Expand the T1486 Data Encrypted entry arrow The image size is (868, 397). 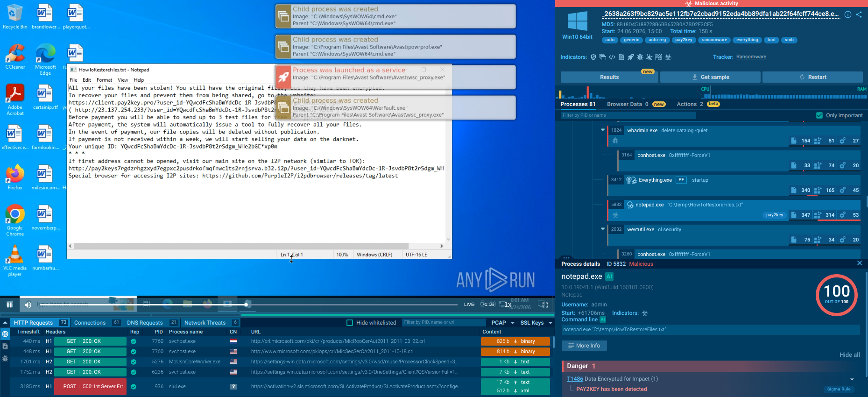(852, 379)
